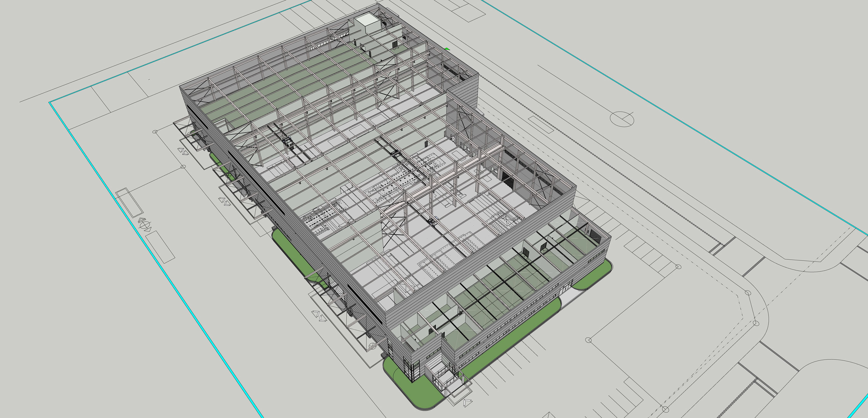Select the outlined rectangle above the circle-arrow symbol
The image size is (868, 418).
(129, 202)
